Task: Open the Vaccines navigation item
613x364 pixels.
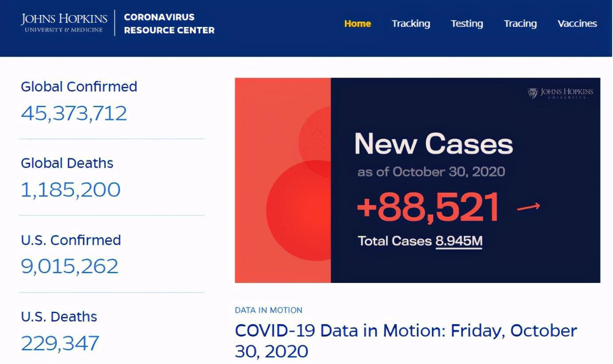Action: tap(577, 23)
